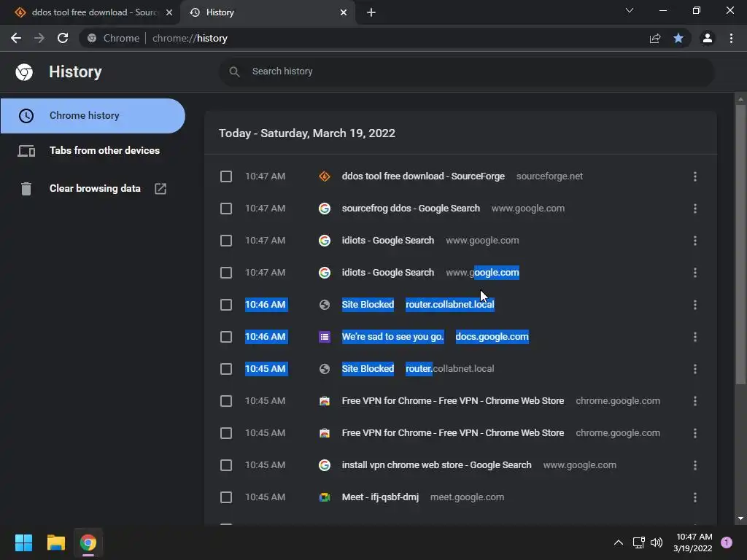Open a new tab with plus button

click(x=371, y=12)
